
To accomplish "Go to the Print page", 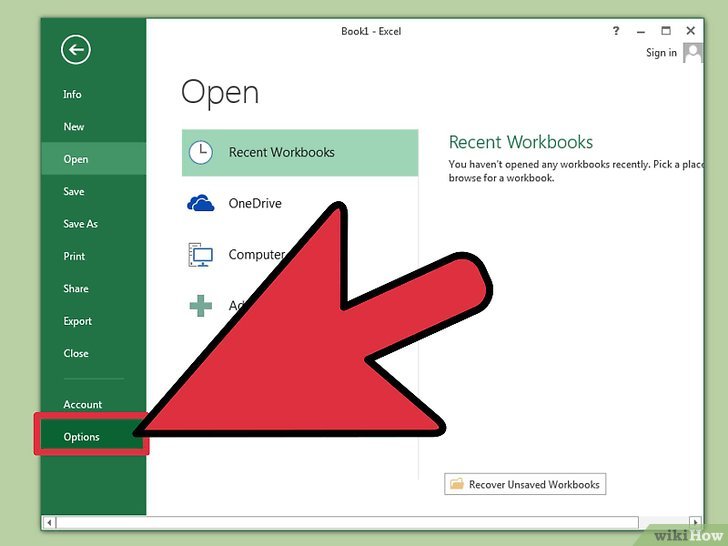I will click(x=74, y=256).
